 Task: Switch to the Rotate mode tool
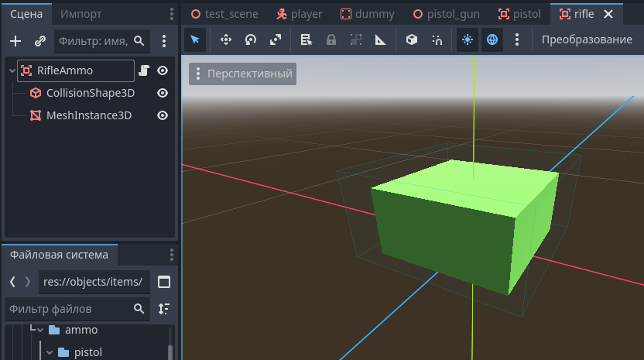click(250, 39)
